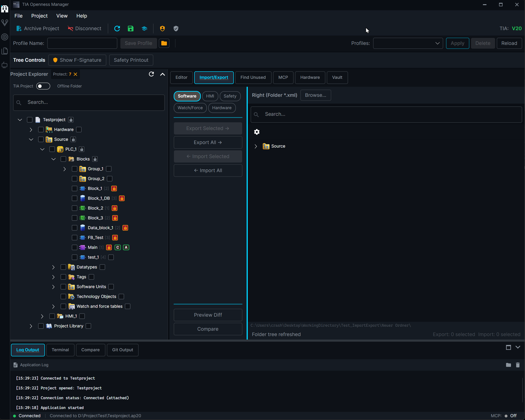This screenshot has width=525, height=420.
Task: Click the Export All button
Action: (208, 142)
